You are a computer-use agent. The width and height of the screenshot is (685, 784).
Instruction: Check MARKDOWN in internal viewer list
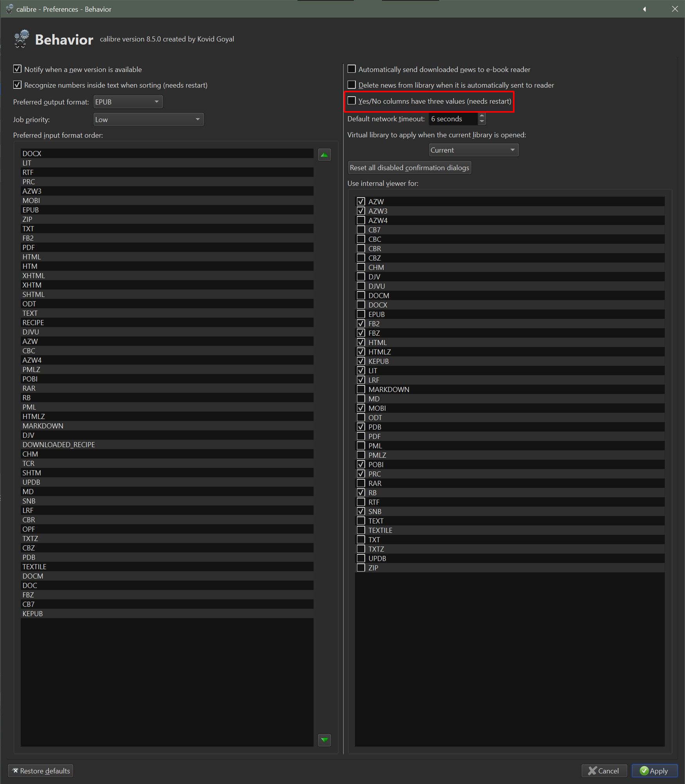361,389
